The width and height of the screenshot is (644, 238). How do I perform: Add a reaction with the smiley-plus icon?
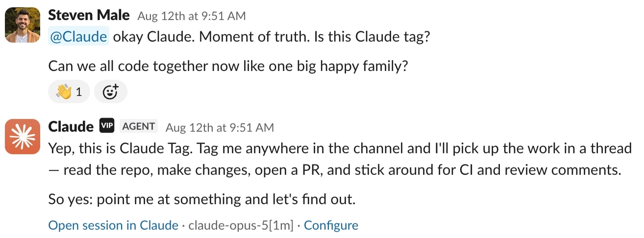coord(110,92)
